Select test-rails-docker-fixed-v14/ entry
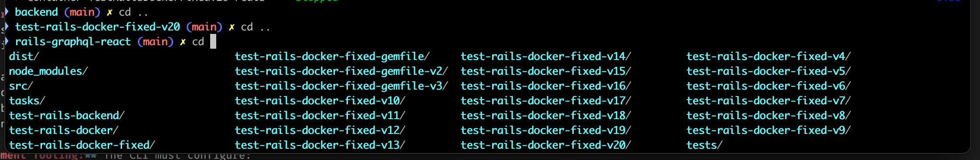The height and width of the screenshot is (160, 980). (x=546, y=57)
